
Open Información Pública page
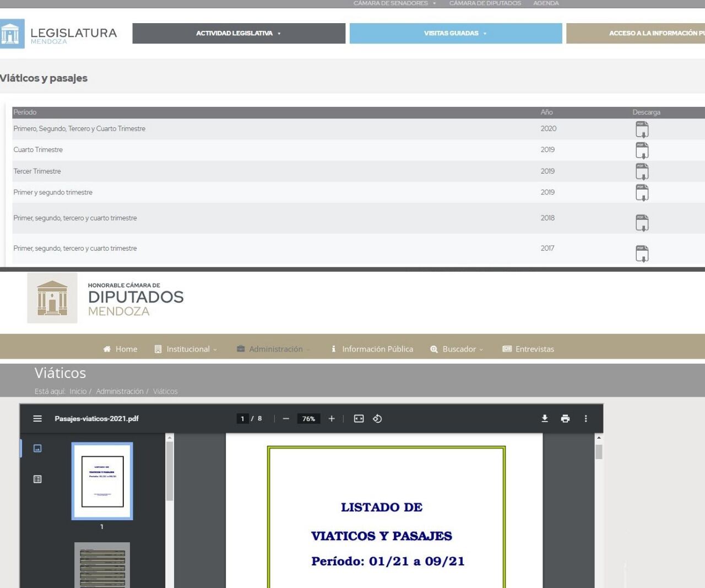(372, 349)
